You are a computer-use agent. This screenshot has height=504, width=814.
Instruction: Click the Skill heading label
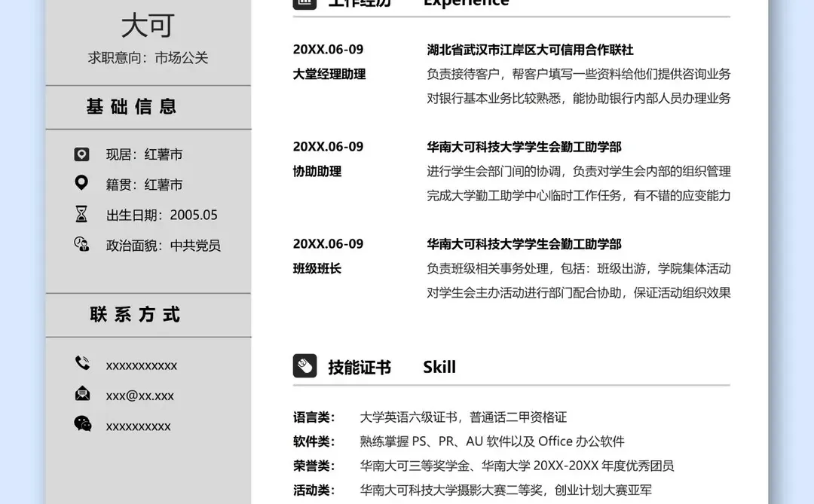click(439, 368)
